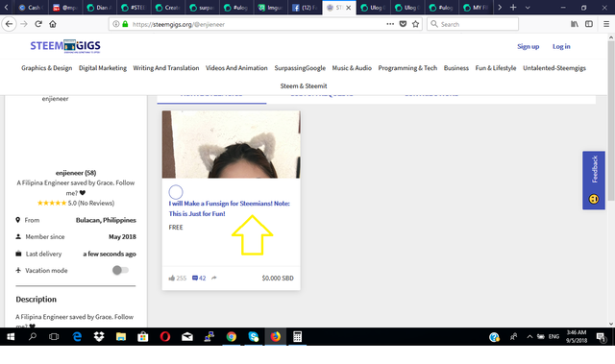Viewport: 615px width, 364px height.
Task: Launch Microsoft Edge from taskbar
Action: point(77,336)
